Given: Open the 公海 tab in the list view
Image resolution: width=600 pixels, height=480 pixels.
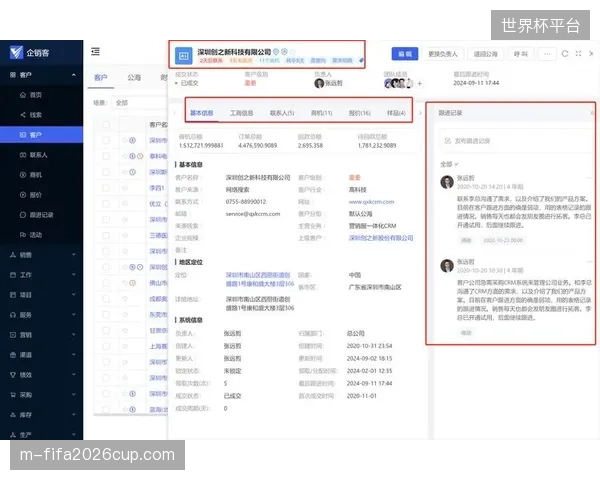Looking at the screenshot, I should (x=134, y=78).
